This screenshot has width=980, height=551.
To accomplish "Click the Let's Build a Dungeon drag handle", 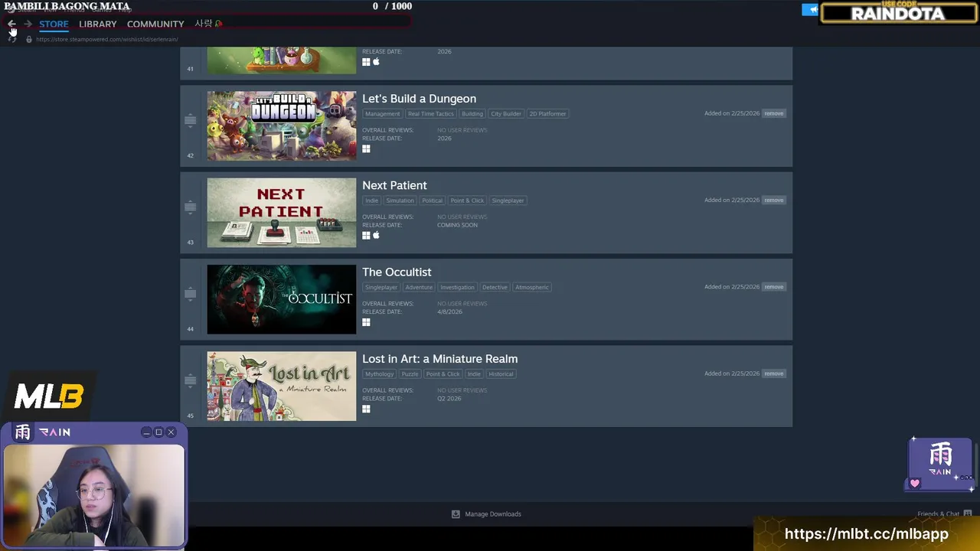I will [190, 120].
